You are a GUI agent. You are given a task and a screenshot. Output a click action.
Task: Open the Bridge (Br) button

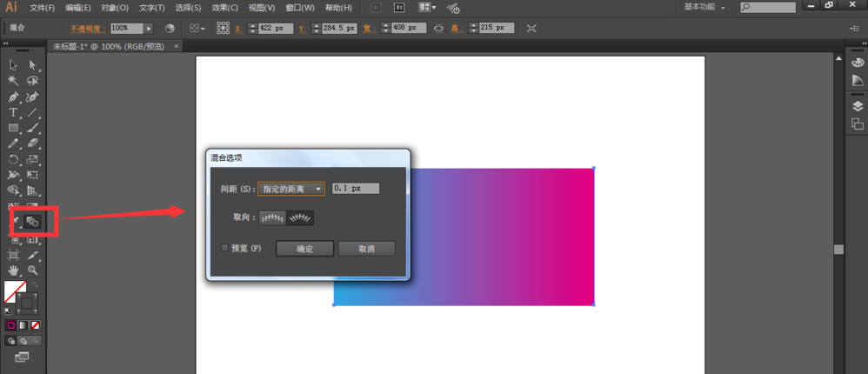click(377, 8)
